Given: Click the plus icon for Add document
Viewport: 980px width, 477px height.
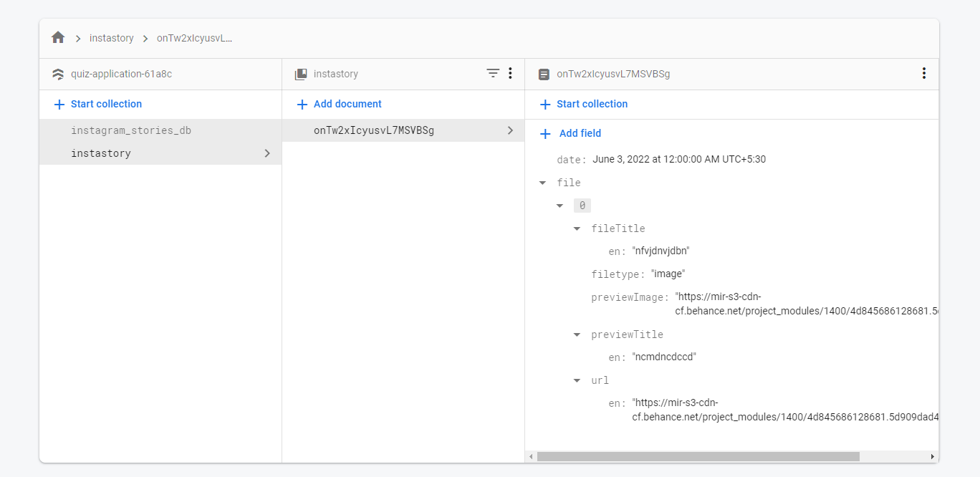Looking at the screenshot, I should coord(302,105).
